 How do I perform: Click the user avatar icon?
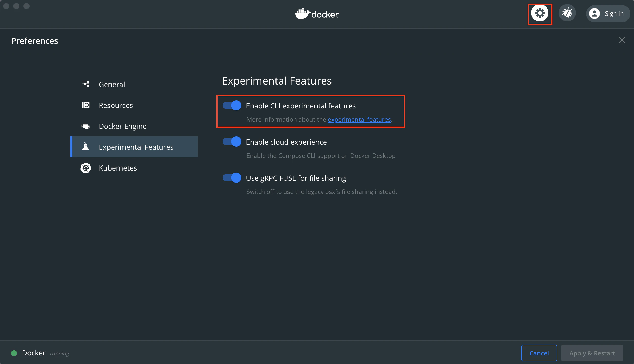pos(595,14)
